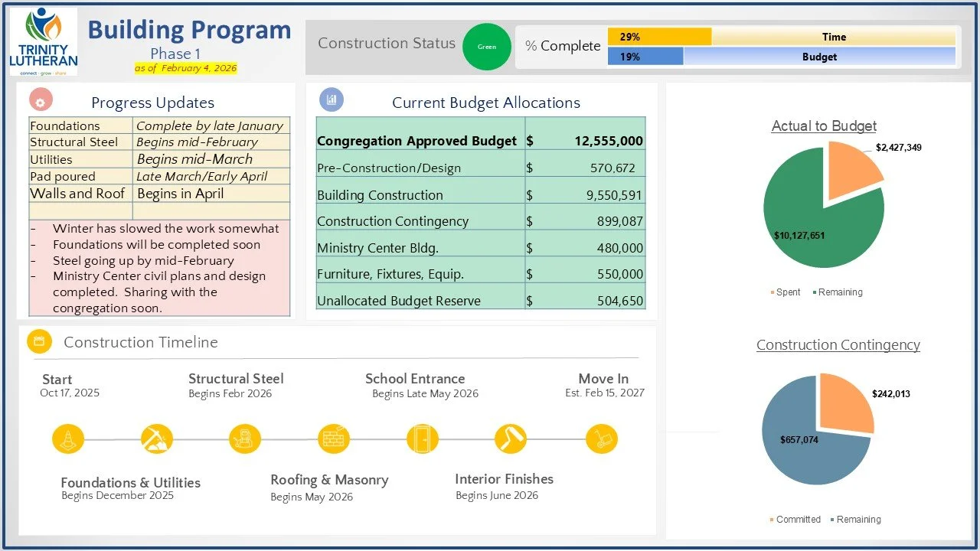980x551 pixels.
Task: Select the traffic cone Start milestone icon
Action: (x=67, y=439)
